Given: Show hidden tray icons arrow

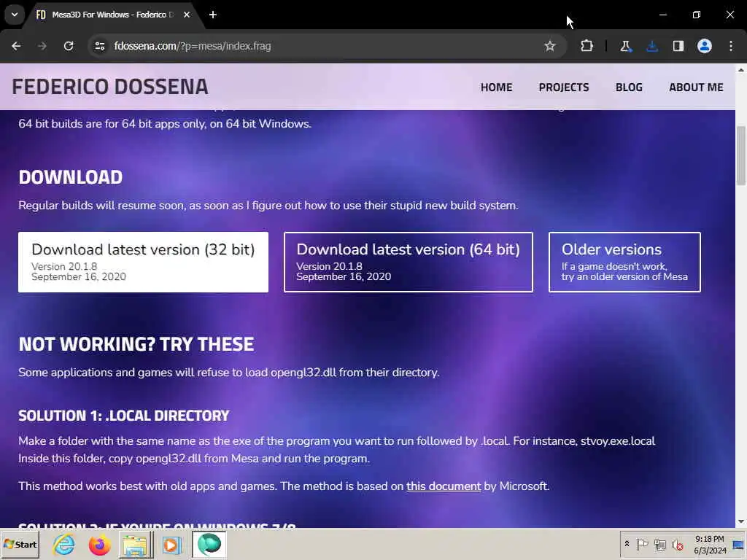Looking at the screenshot, I should [627, 544].
